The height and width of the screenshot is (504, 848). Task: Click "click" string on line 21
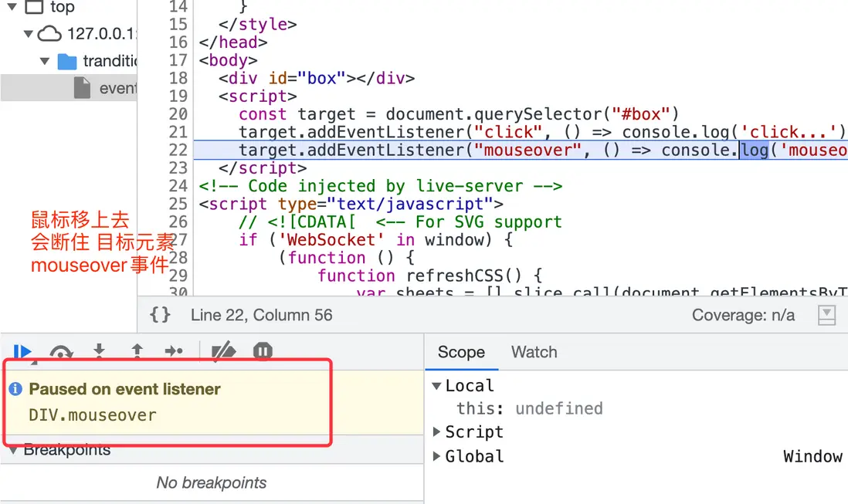[508, 132]
